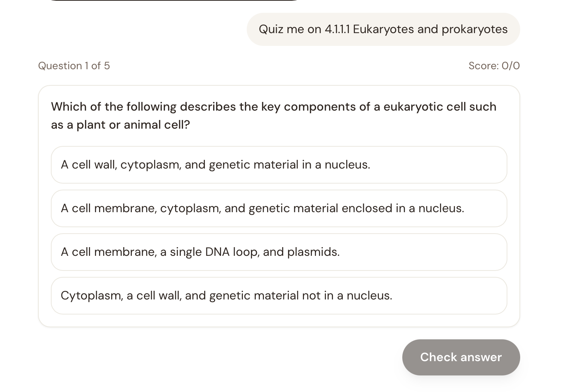Select the answer starting with "A cell wall, cytoplasm"

tap(279, 165)
